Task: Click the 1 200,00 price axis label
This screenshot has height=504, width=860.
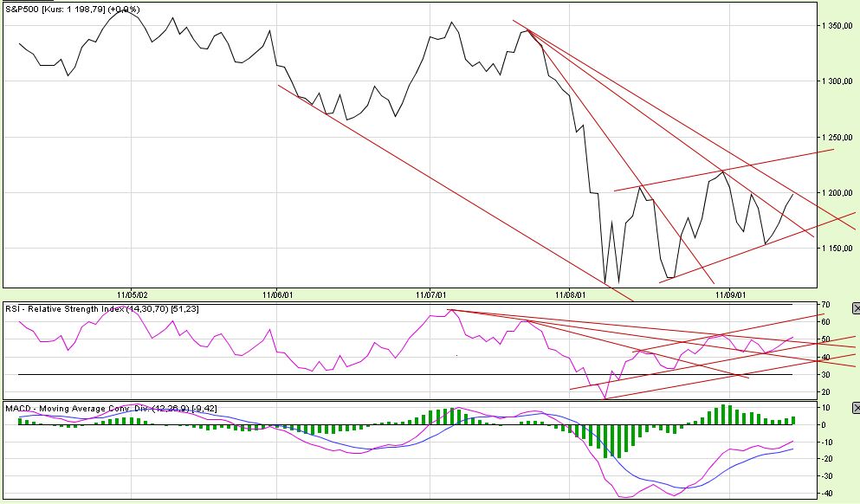Action: click(x=837, y=193)
